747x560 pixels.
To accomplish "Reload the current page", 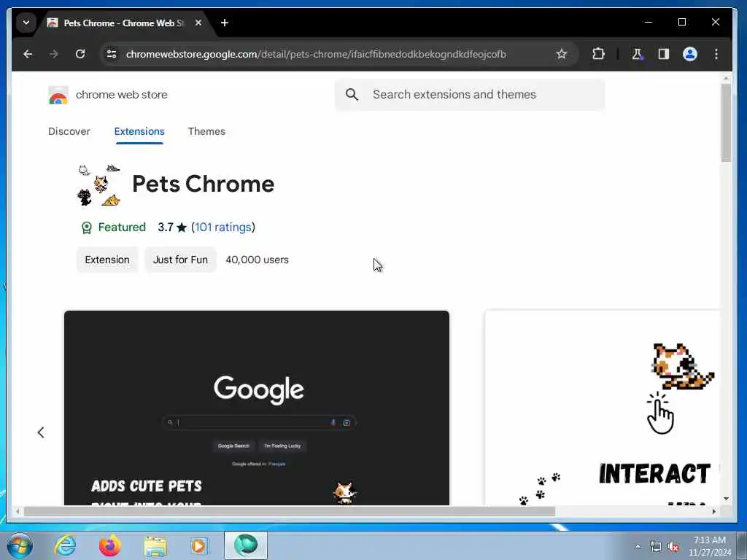I will click(x=80, y=54).
